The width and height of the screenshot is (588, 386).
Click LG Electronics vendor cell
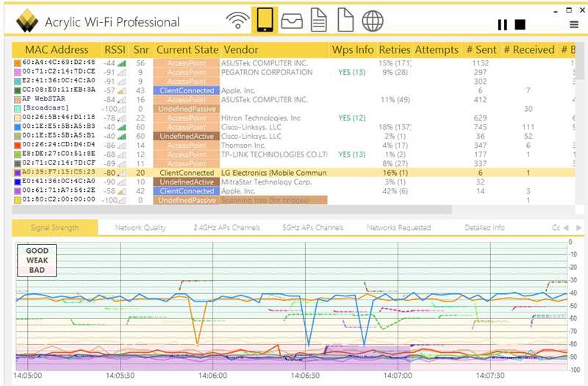(x=273, y=173)
